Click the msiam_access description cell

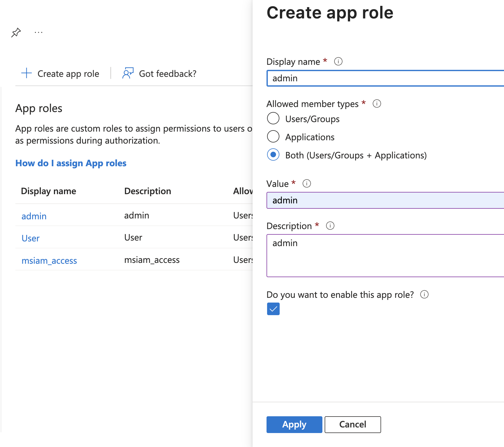point(152,260)
